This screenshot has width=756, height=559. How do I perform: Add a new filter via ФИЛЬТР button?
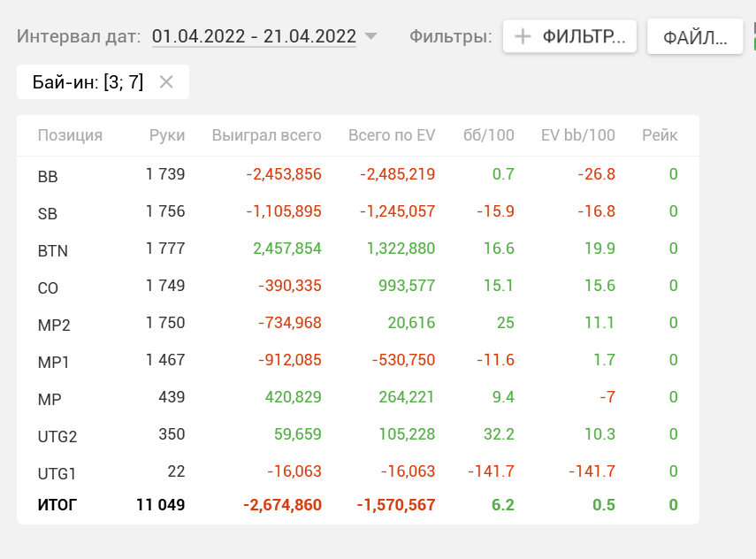(569, 36)
